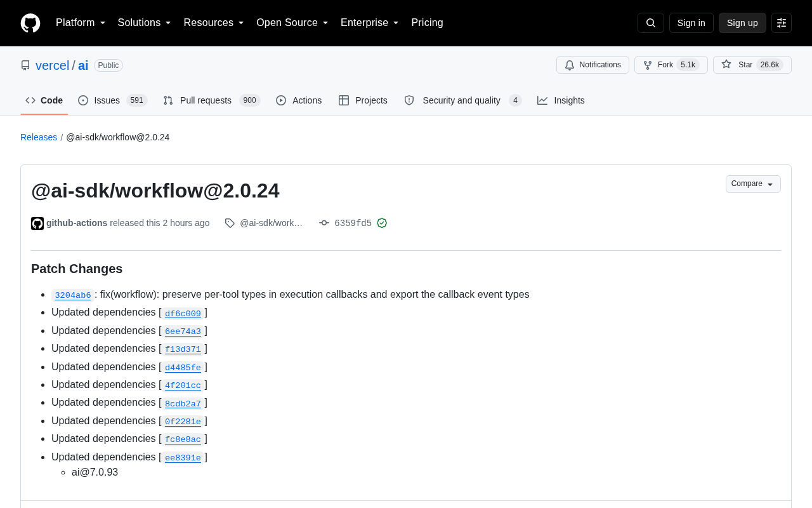Open the Pricing page
The width and height of the screenshot is (812, 508).
(x=427, y=23)
